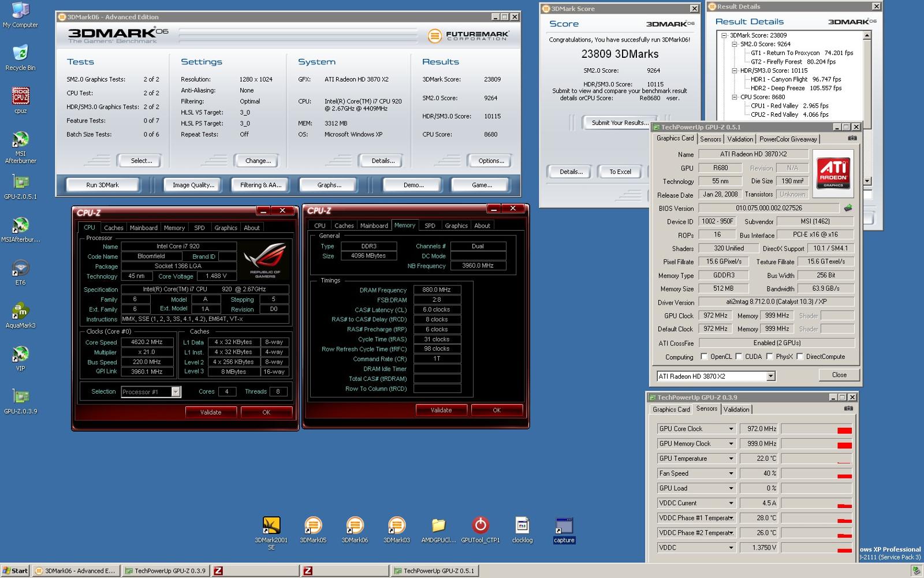Image resolution: width=924 pixels, height=578 pixels.
Task: Open the My Computer desktop icon
Action: 20,16
